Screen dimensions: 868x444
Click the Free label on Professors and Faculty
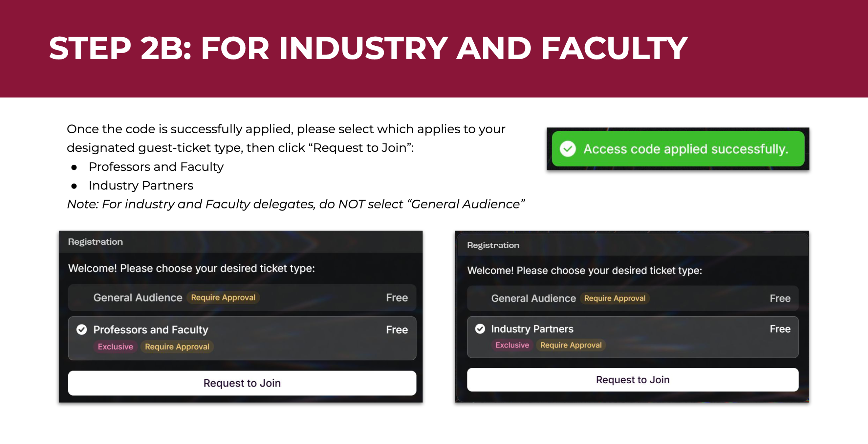pyautogui.click(x=397, y=329)
